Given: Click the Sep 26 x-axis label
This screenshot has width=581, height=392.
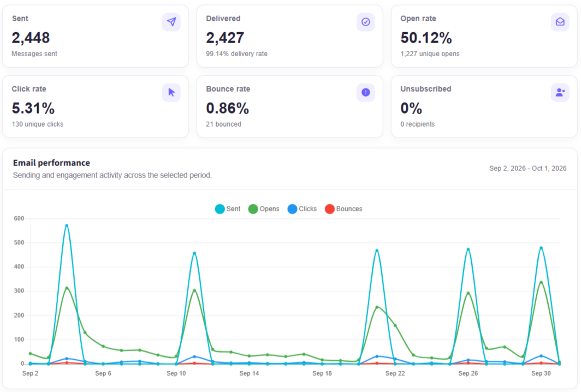Looking at the screenshot, I should pyautogui.click(x=468, y=373).
